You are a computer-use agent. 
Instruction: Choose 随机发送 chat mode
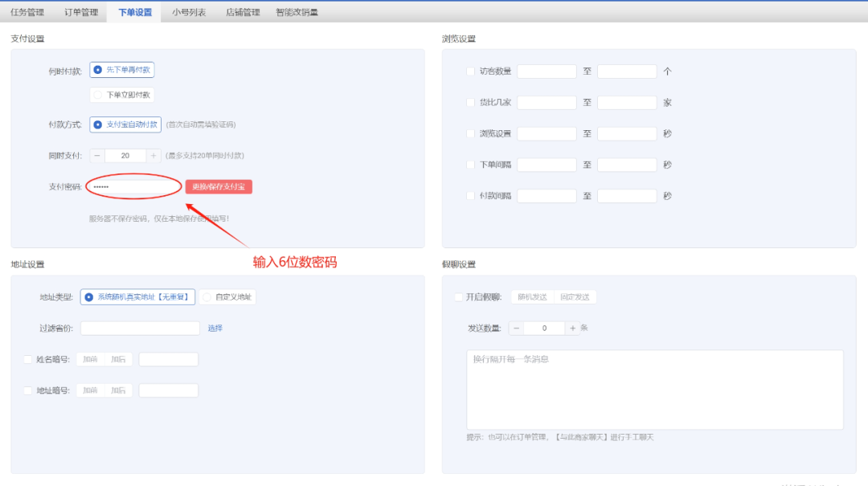532,297
